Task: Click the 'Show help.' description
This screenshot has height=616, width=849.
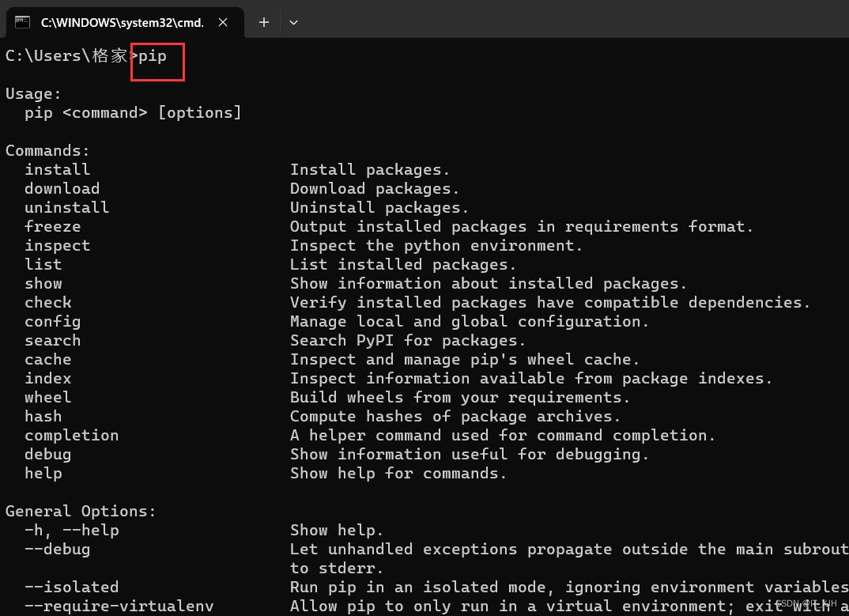Action: coord(337,531)
